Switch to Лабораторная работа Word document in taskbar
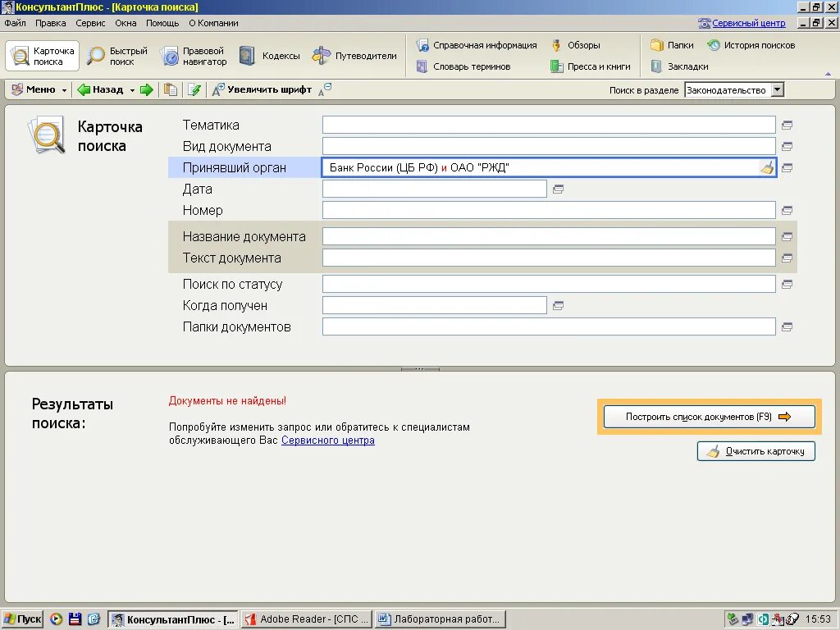The height and width of the screenshot is (630, 840). pyautogui.click(x=441, y=619)
